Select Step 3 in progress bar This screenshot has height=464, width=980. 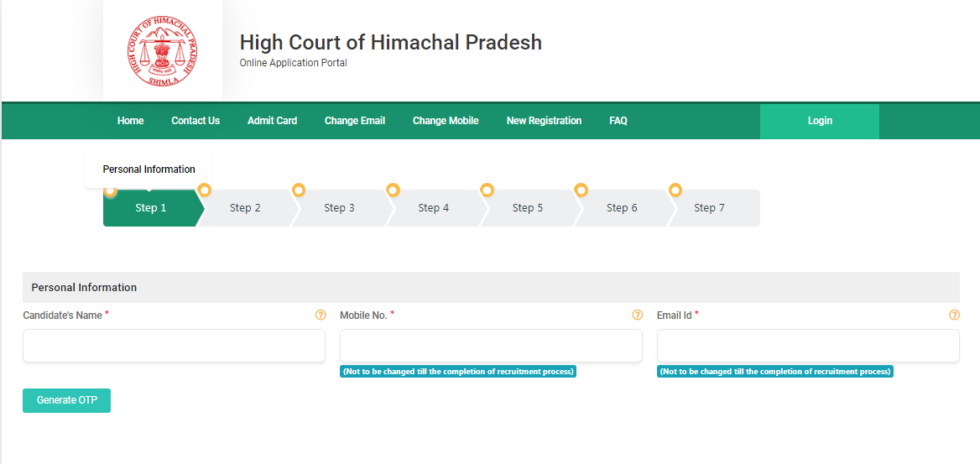(339, 208)
